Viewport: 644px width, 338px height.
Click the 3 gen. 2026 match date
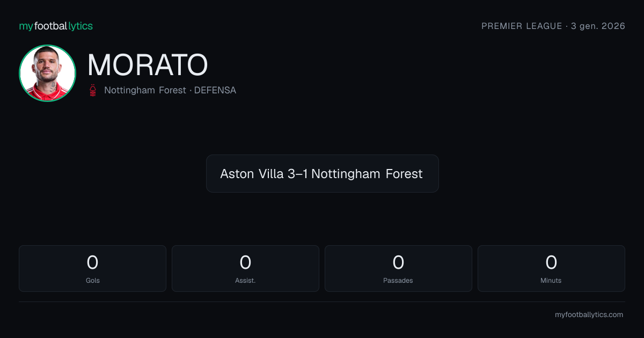tap(598, 26)
